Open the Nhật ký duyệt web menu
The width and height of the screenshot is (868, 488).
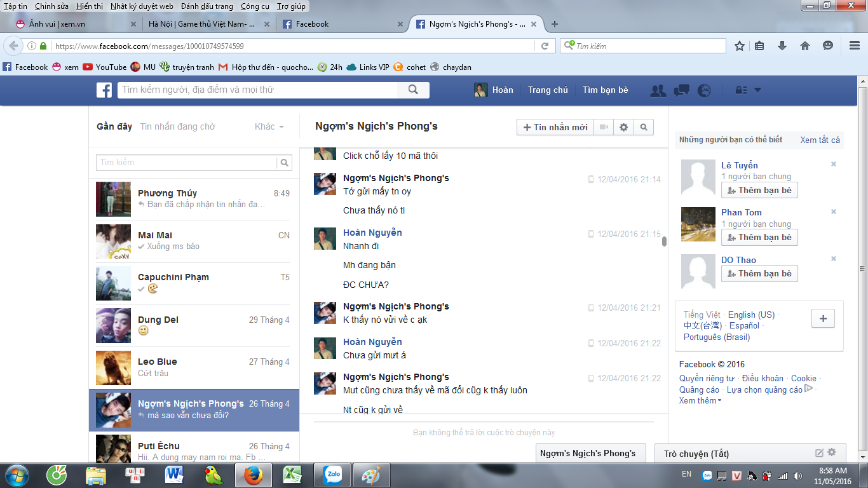[142, 6]
